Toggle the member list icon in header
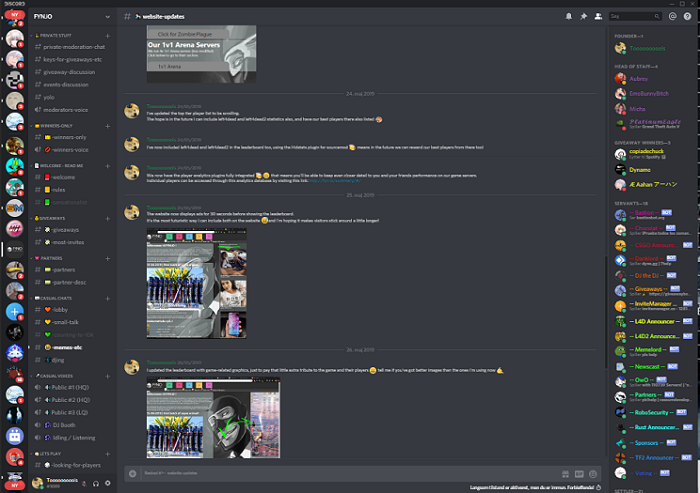 click(x=598, y=17)
